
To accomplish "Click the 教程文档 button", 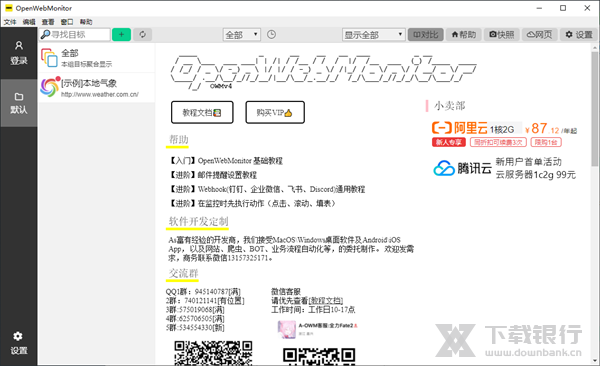I will click(x=202, y=113).
